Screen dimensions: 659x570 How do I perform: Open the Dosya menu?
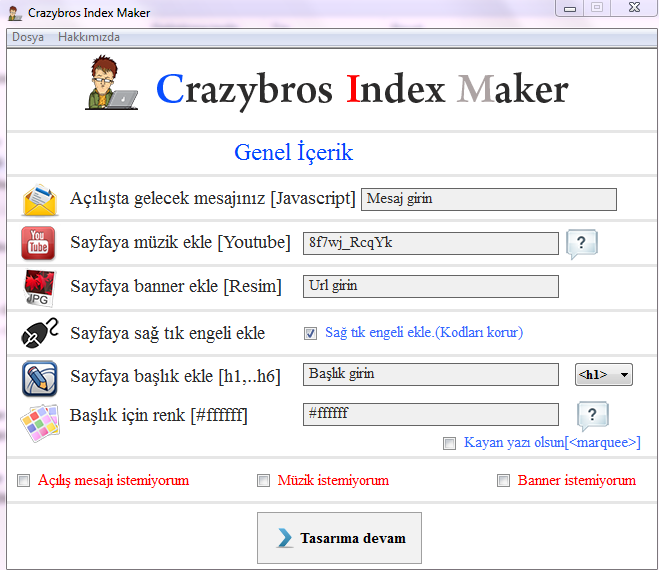[28, 37]
